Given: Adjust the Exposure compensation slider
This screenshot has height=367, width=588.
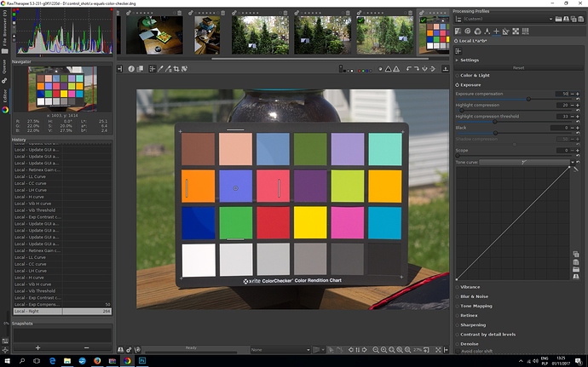Looking at the screenshot, I should tap(515, 100).
